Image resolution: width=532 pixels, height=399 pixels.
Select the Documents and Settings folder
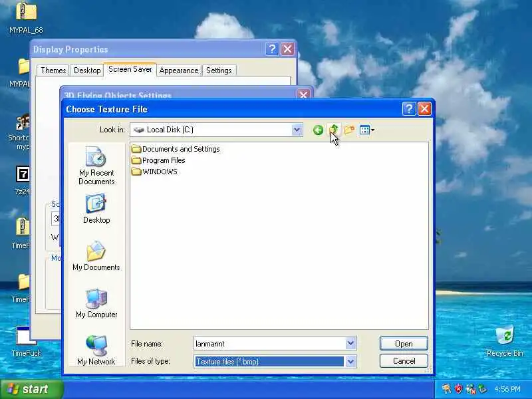tap(176, 149)
